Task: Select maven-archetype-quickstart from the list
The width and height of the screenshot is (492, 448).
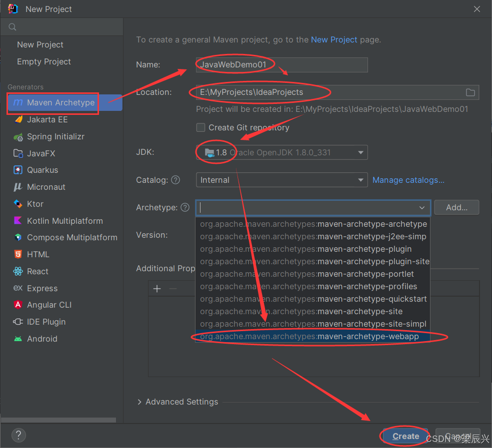Action: coord(312,299)
